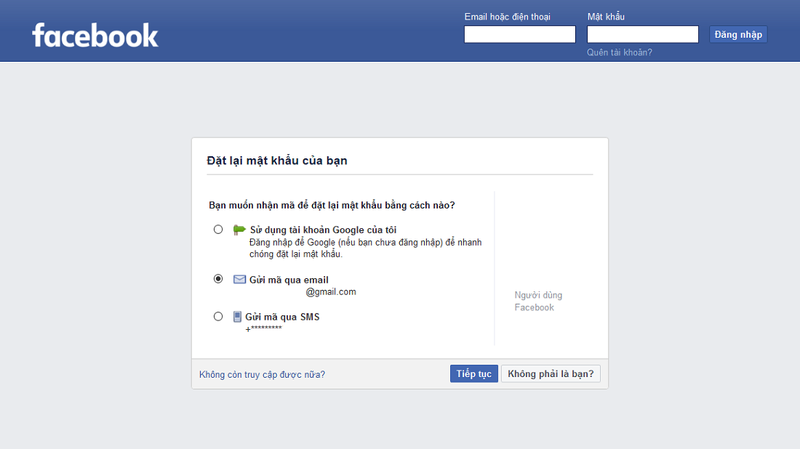This screenshot has width=800, height=449.
Task: Click the 'Gửi mã qua SMS' label text
Action: tap(282, 317)
